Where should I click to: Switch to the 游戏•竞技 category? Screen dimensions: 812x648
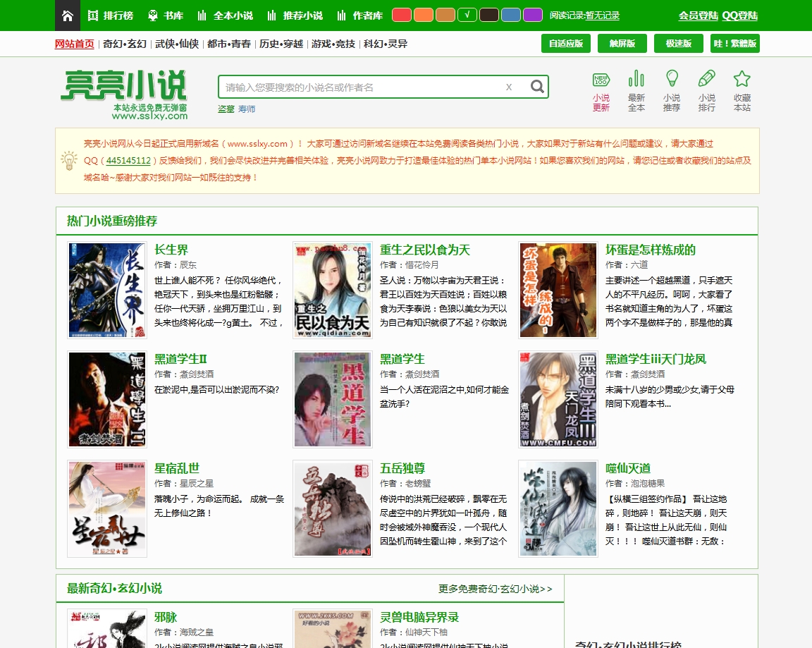tap(333, 44)
